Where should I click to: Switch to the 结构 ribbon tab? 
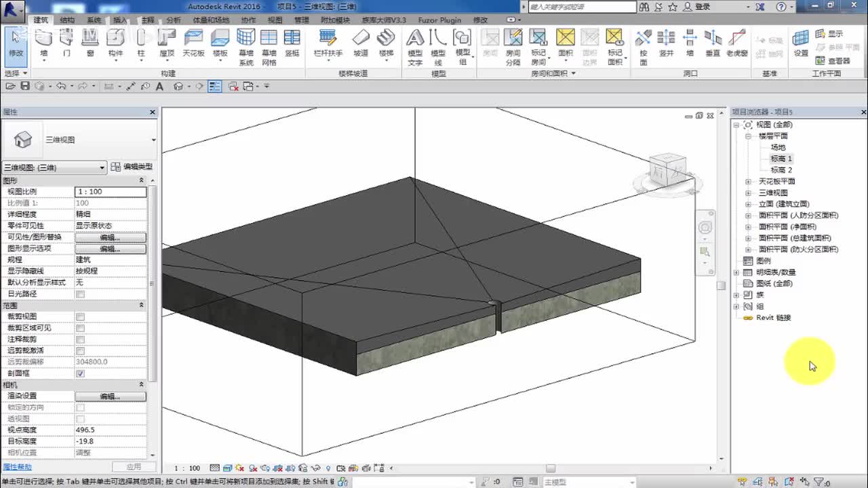[67, 20]
